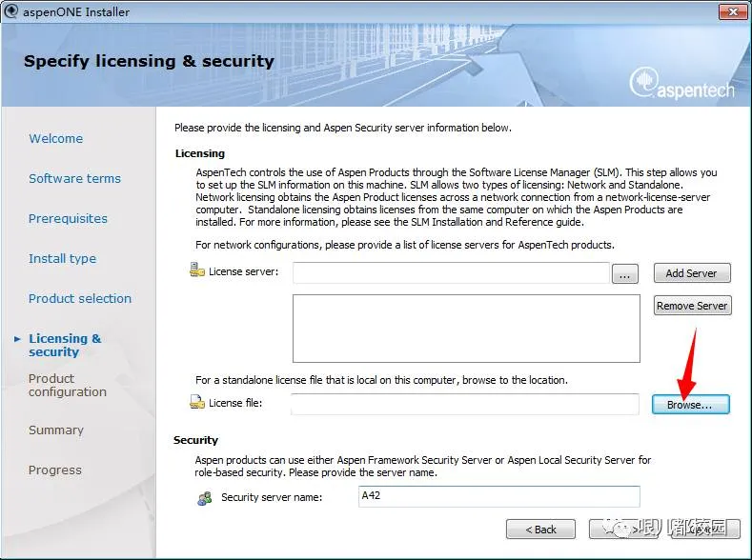The height and width of the screenshot is (560, 752).
Task: Go back with the Back button
Action: [x=540, y=530]
